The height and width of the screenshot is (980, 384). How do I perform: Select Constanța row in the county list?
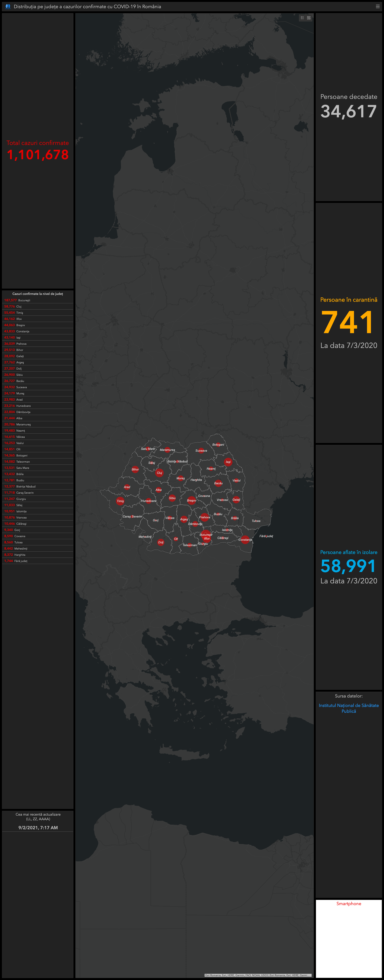[38, 331]
